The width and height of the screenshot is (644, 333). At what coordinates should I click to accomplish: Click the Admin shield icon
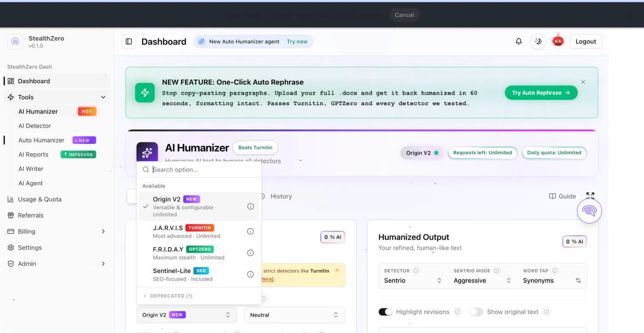point(11,264)
